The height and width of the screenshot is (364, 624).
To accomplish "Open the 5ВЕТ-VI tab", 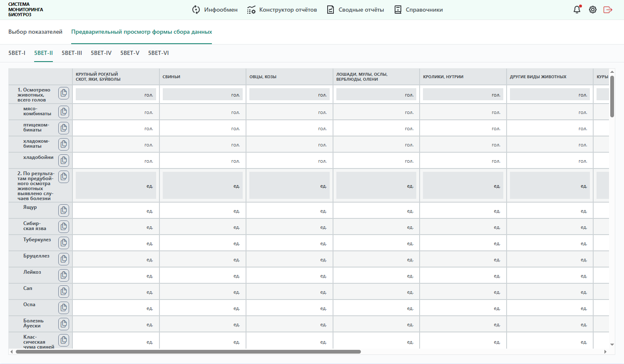I will pyautogui.click(x=159, y=53).
